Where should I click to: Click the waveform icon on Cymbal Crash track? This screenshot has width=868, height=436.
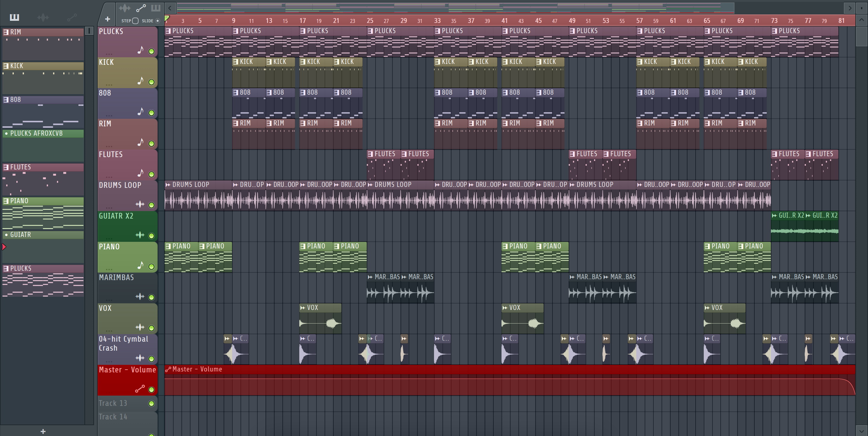coord(140,358)
